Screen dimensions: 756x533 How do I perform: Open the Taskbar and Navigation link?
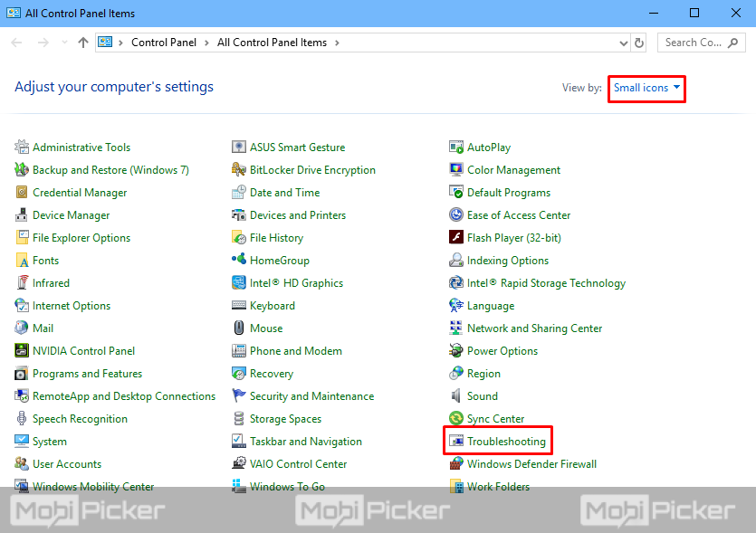click(306, 442)
